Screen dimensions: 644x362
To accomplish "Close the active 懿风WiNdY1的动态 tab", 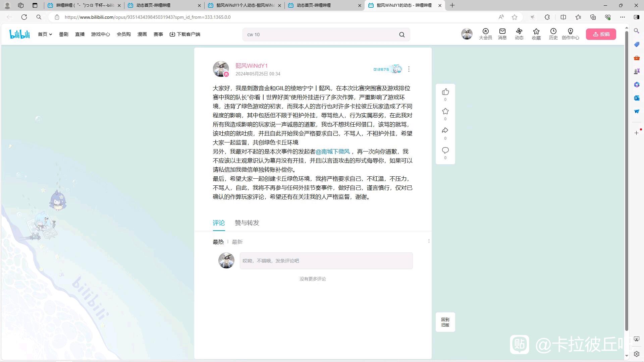I will tap(440, 5).
